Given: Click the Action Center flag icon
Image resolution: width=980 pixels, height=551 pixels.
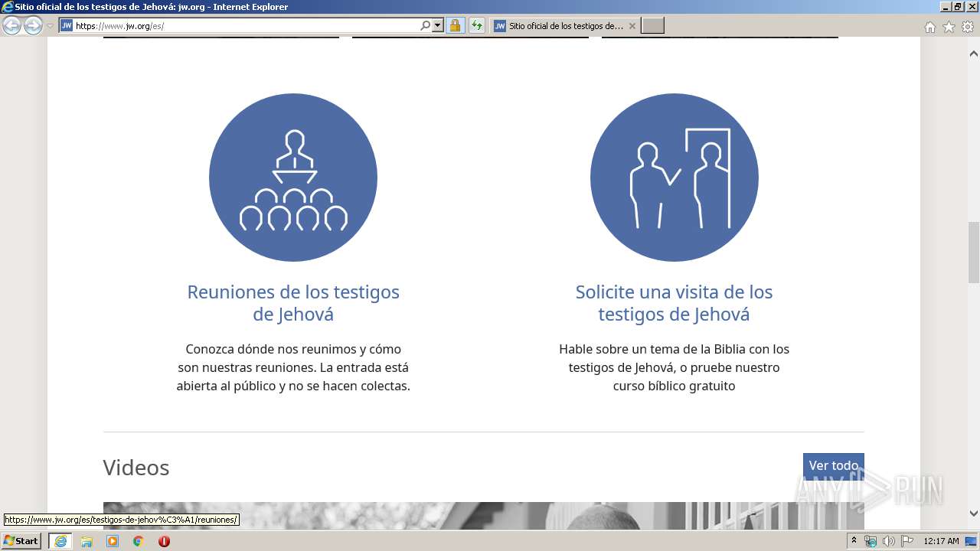Looking at the screenshot, I should coord(907,541).
